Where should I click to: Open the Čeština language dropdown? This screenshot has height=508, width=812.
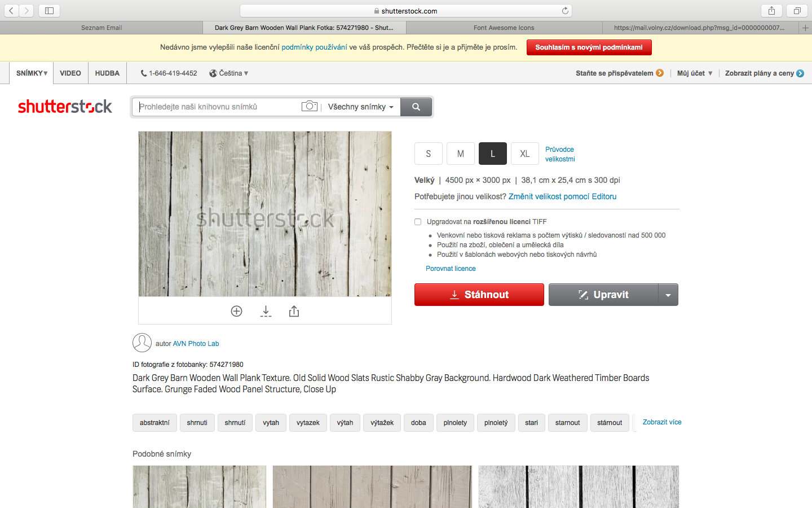click(229, 73)
